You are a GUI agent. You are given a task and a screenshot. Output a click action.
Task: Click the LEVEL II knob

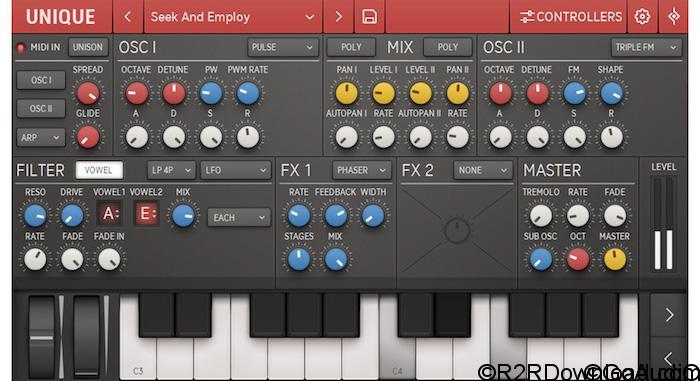tap(421, 93)
